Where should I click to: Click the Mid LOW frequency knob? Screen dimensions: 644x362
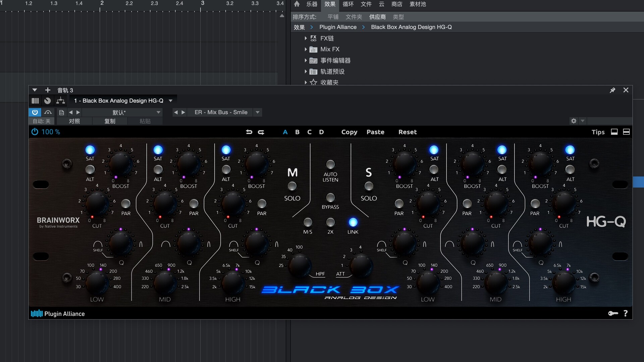click(97, 283)
